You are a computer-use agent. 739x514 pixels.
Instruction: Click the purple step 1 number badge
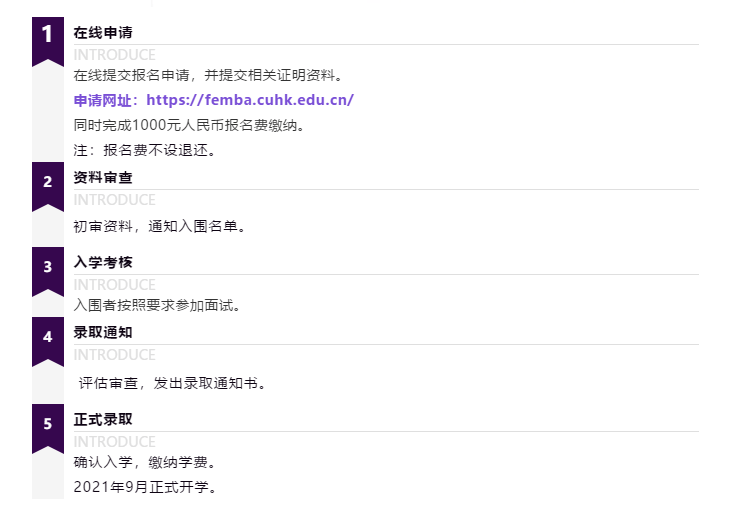pyautogui.click(x=47, y=36)
